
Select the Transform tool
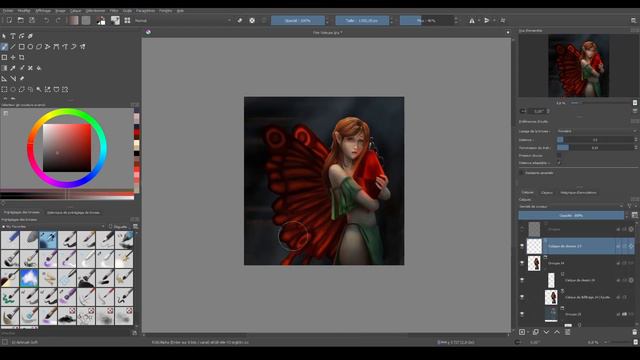4,58
